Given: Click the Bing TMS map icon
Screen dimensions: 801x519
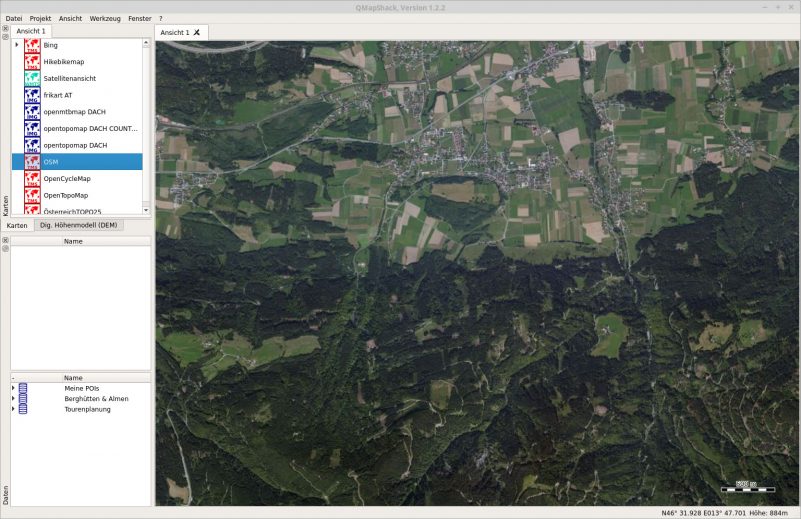Looking at the screenshot, I should point(32,46).
